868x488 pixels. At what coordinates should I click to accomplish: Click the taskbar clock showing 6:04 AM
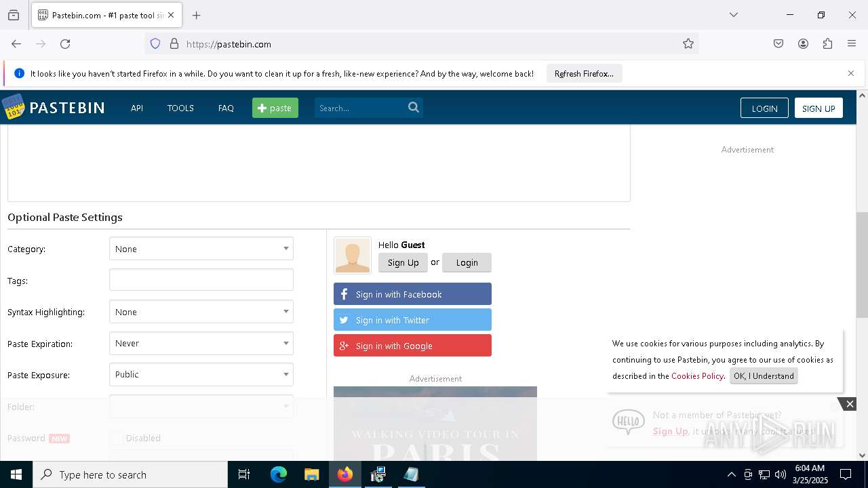tap(810, 474)
